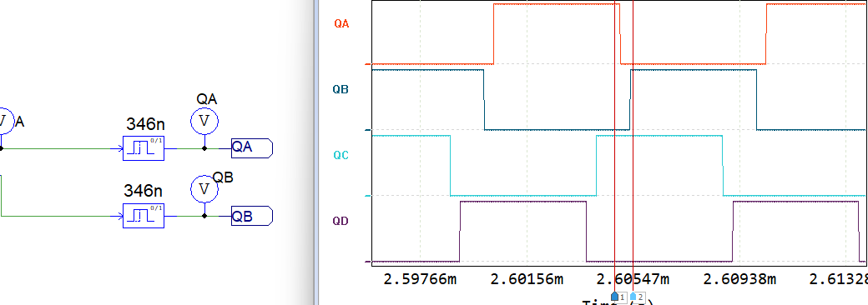The height and width of the screenshot is (305, 868).
Task: Select cursor marker 2 at graph bottom
Action: pyautogui.click(x=637, y=297)
